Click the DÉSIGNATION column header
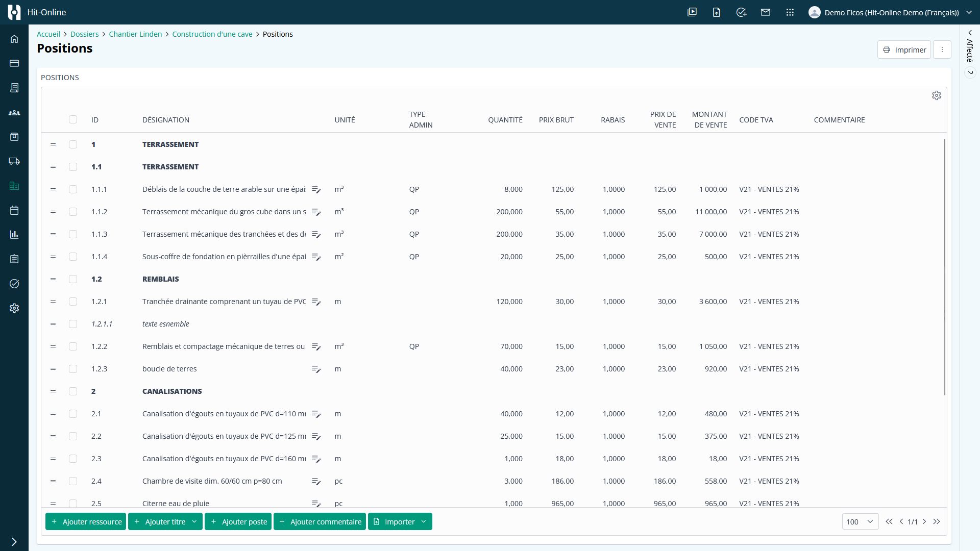The image size is (980, 551). (166, 120)
